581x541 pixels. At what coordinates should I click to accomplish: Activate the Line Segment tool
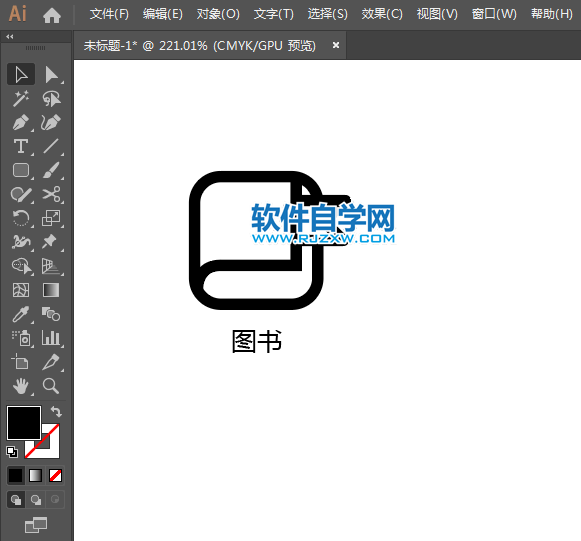point(51,146)
